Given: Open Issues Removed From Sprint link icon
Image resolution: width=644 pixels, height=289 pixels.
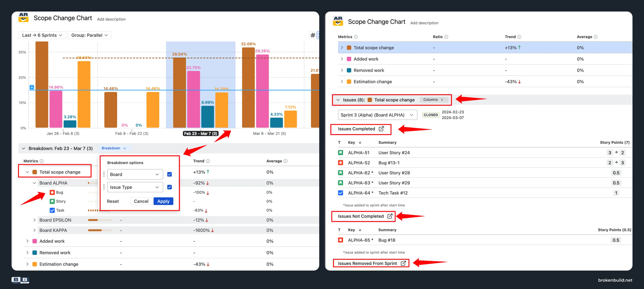Looking at the screenshot, I should pos(403,263).
